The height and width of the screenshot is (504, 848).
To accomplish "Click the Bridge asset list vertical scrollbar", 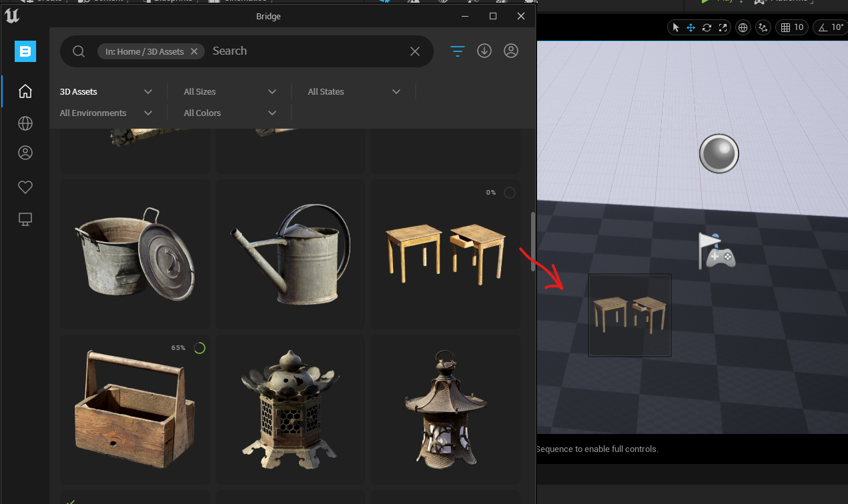I will (x=532, y=241).
